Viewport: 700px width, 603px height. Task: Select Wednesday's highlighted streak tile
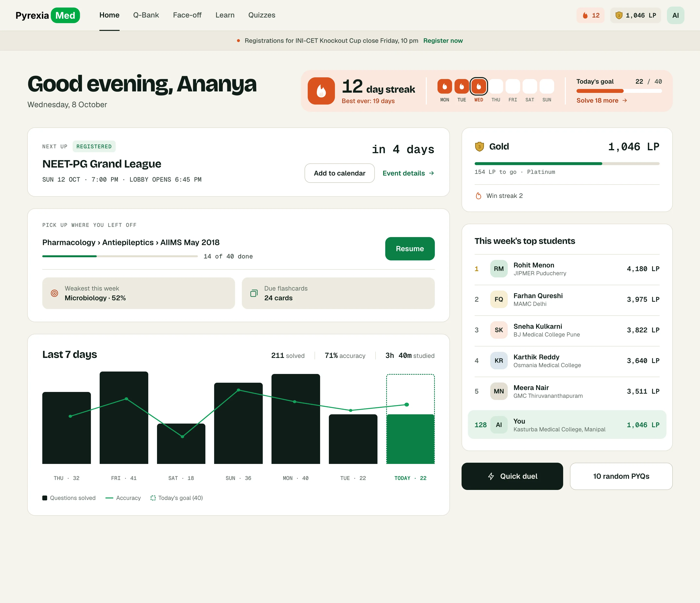click(479, 86)
